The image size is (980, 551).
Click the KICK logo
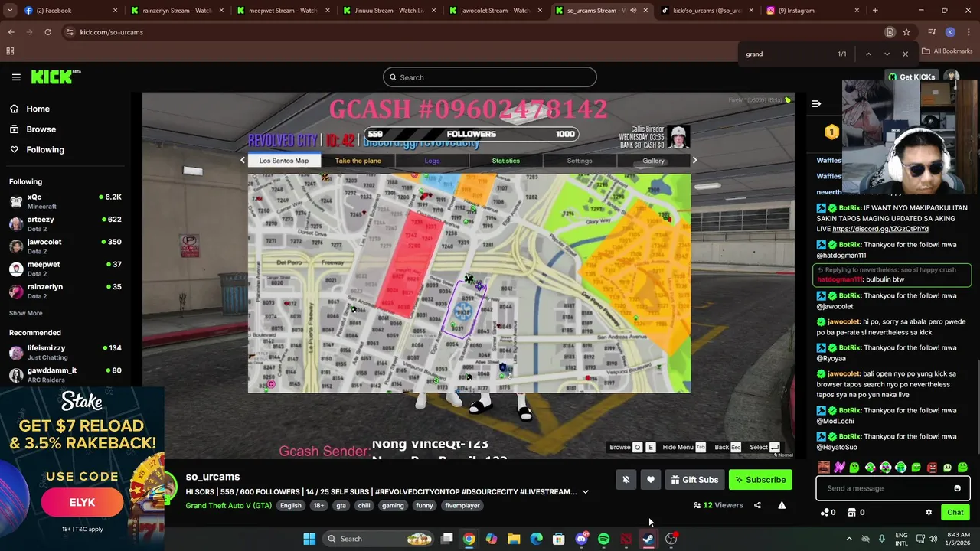coord(55,77)
